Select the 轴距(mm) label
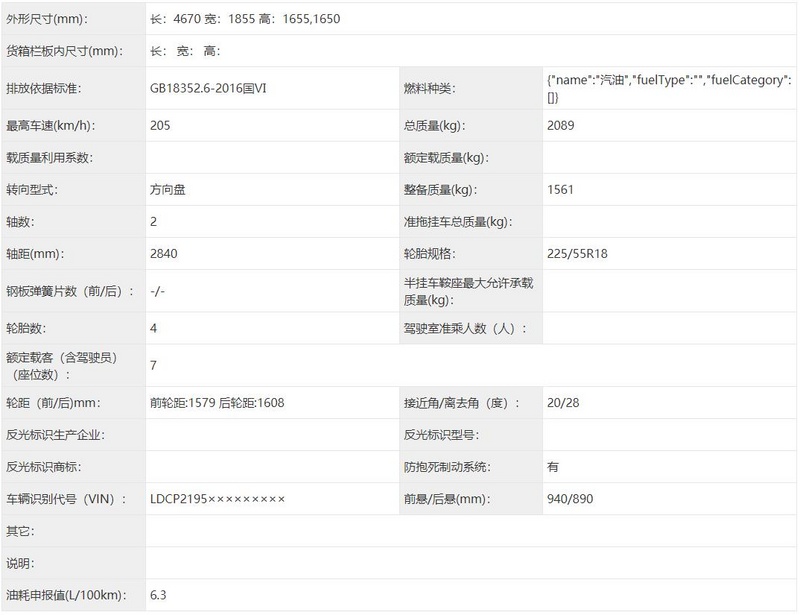 coord(35,254)
